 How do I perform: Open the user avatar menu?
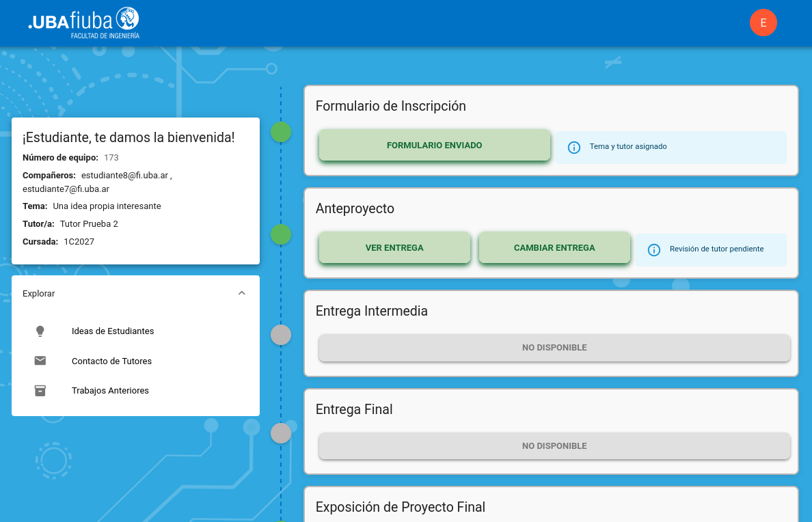tap(763, 23)
